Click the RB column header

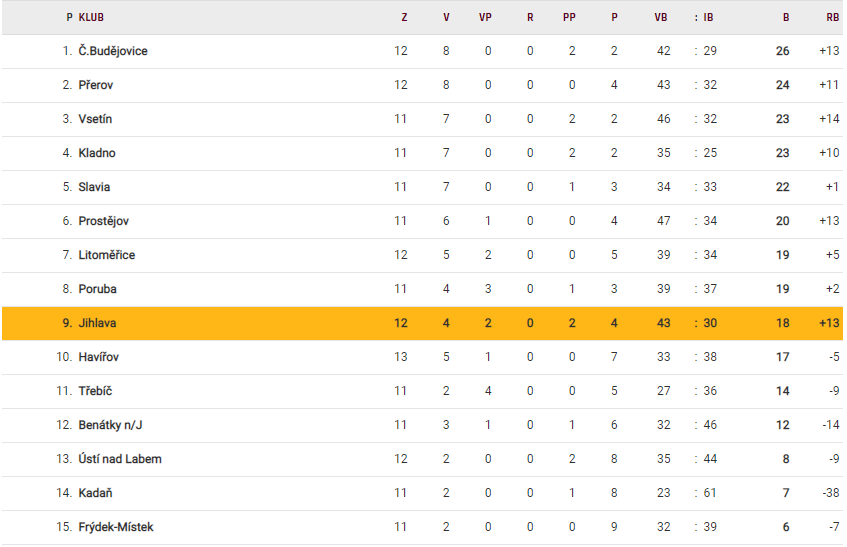click(x=832, y=17)
